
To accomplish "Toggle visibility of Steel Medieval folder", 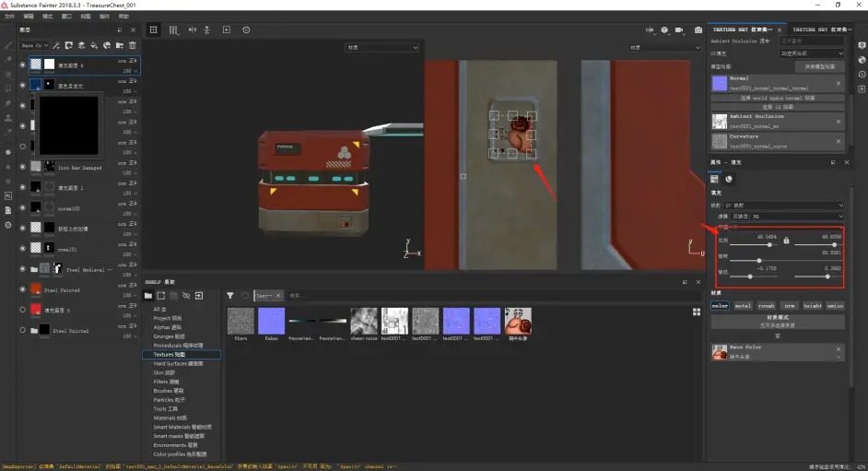I will pos(23,269).
